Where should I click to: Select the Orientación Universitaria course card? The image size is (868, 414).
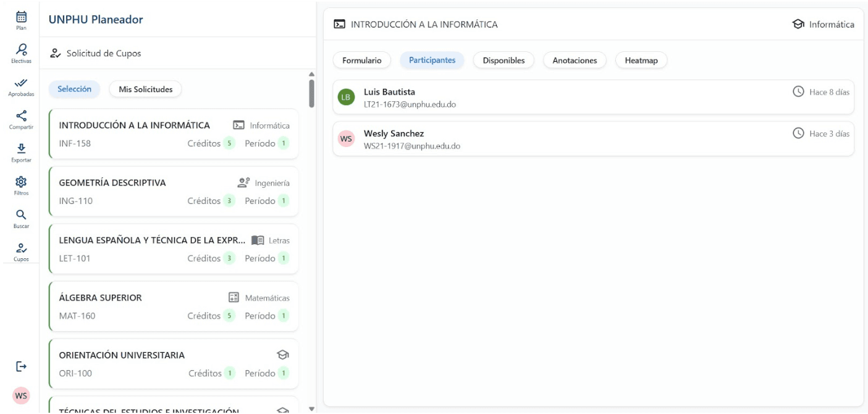point(174,364)
